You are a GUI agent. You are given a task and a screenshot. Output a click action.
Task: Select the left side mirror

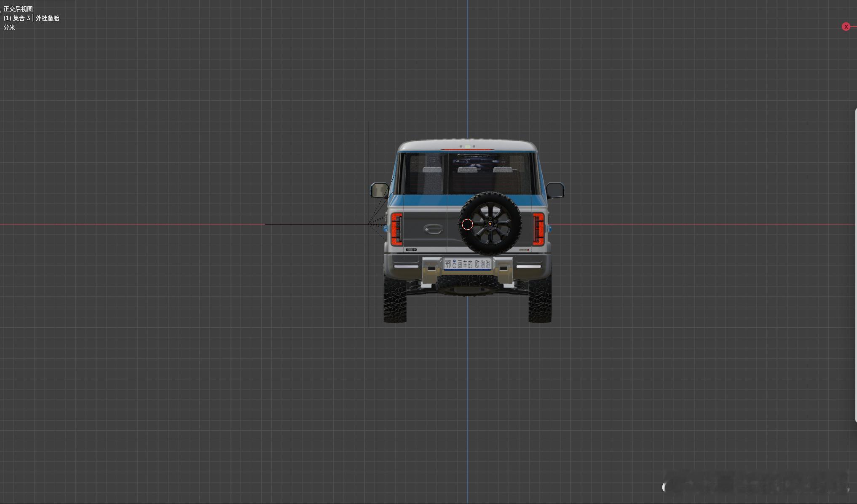[x=379, y=190]
